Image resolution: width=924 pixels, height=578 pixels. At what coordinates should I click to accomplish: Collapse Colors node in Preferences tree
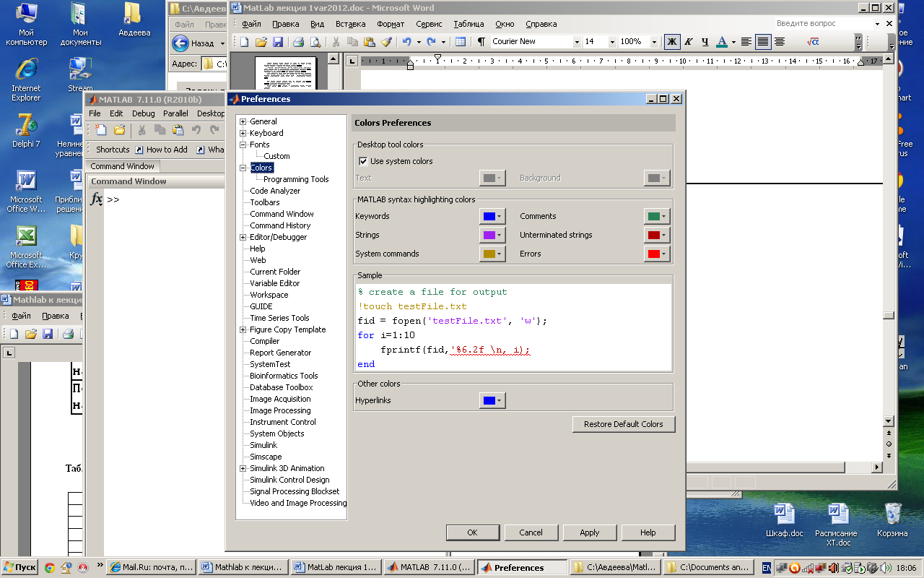[243, 168]
